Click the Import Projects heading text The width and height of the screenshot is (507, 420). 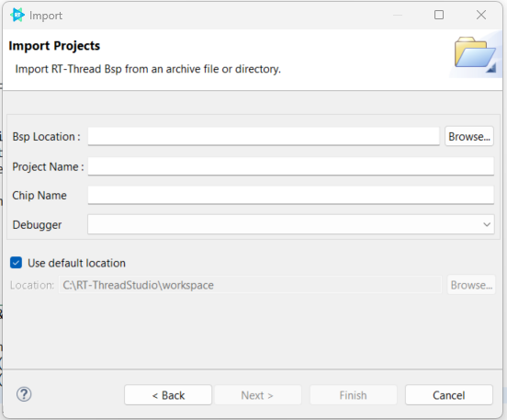click(54, 46)
